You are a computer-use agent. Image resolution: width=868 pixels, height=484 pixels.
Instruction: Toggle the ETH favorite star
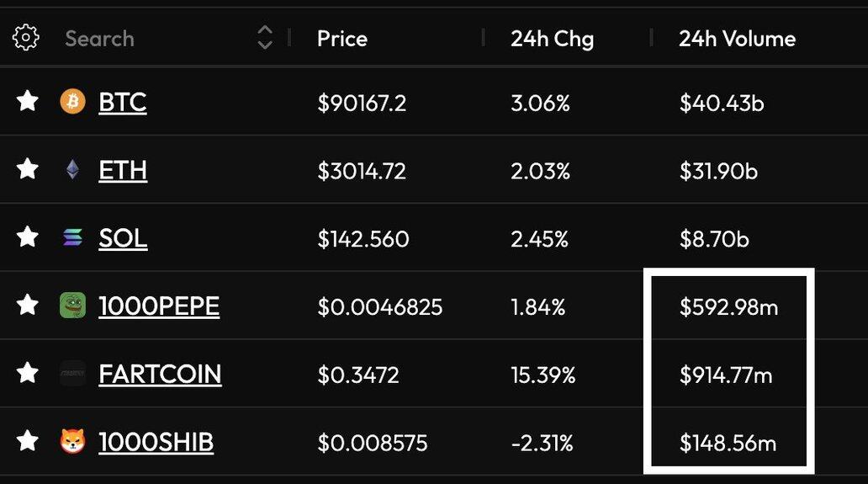tap(28, 171)
